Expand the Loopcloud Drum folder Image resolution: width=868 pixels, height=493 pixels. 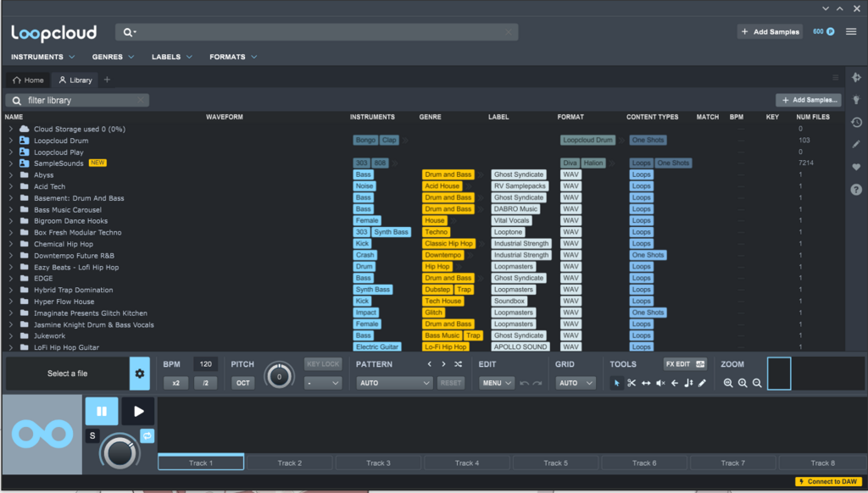tap(10, 141)
